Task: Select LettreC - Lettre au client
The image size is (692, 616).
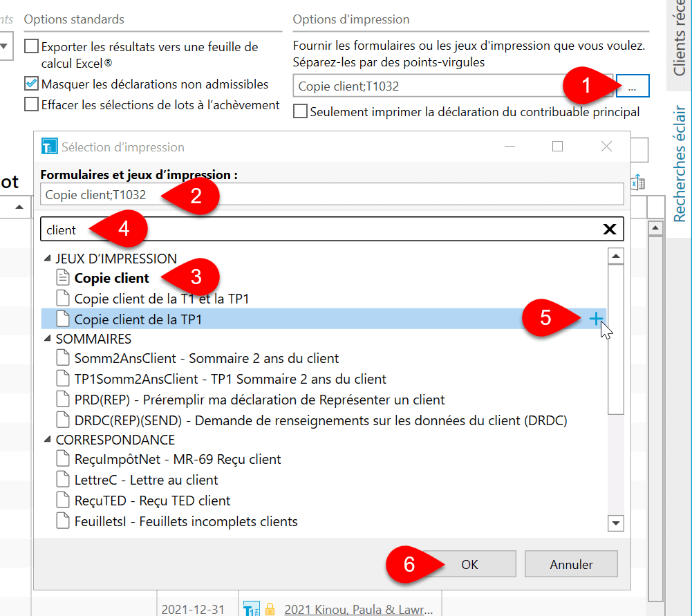Action: (146, 480)
